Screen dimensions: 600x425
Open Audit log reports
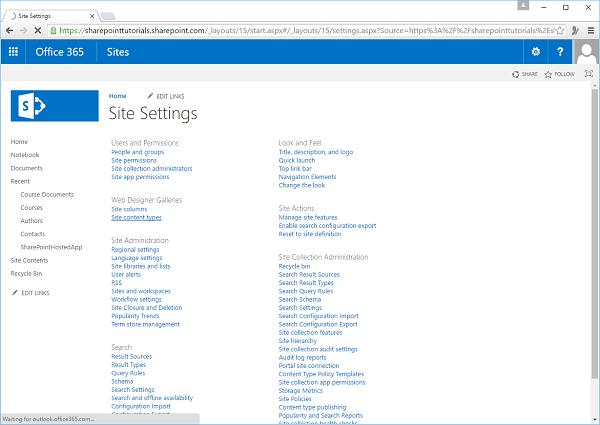(x=302, y=358)
